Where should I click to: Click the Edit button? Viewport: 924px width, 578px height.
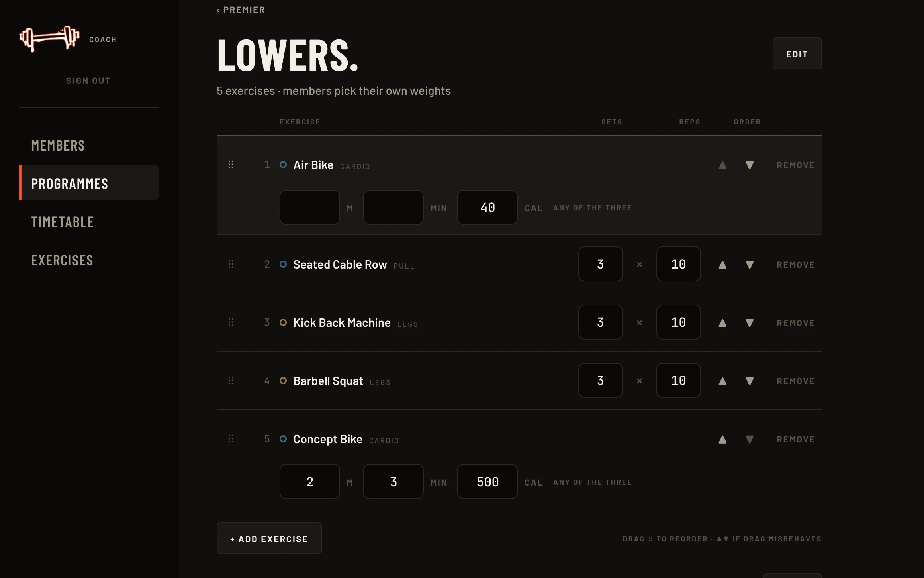(x=797, y=53)
